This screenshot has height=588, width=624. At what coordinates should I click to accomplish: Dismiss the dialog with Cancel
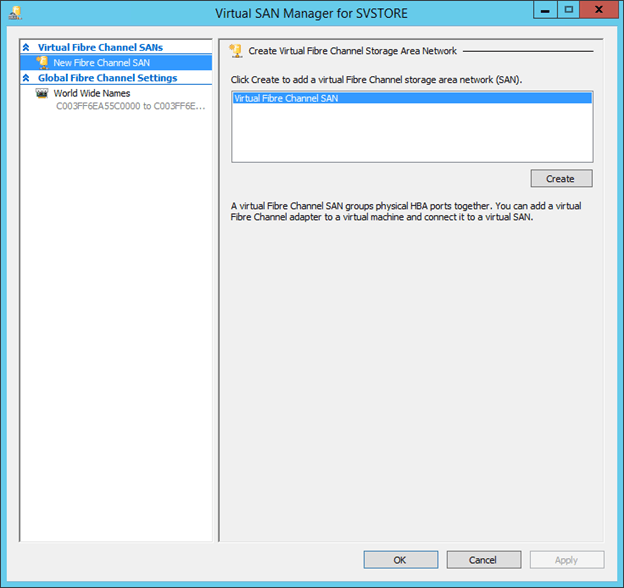(x=483, y=560)
